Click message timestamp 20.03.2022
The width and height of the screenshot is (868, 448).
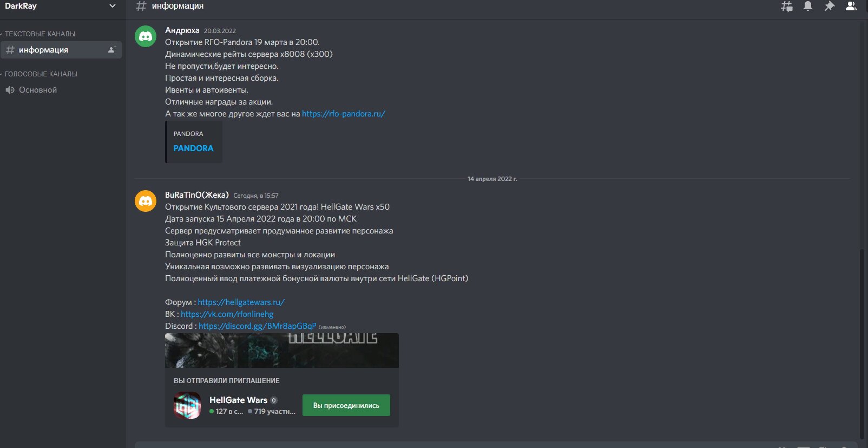[220, 31]
